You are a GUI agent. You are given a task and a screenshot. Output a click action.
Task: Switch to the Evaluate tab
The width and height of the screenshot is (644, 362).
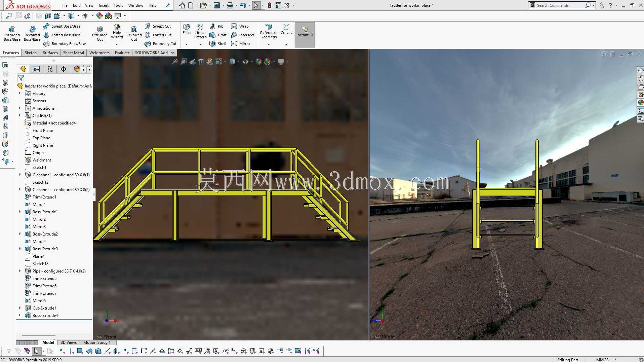[122, 53]
